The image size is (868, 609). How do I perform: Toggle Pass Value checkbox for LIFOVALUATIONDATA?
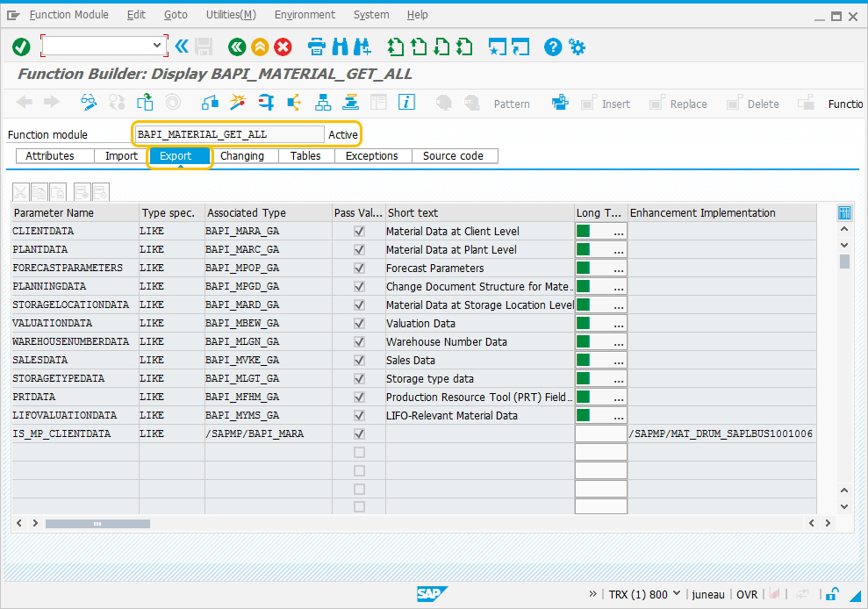click(359, 415)
